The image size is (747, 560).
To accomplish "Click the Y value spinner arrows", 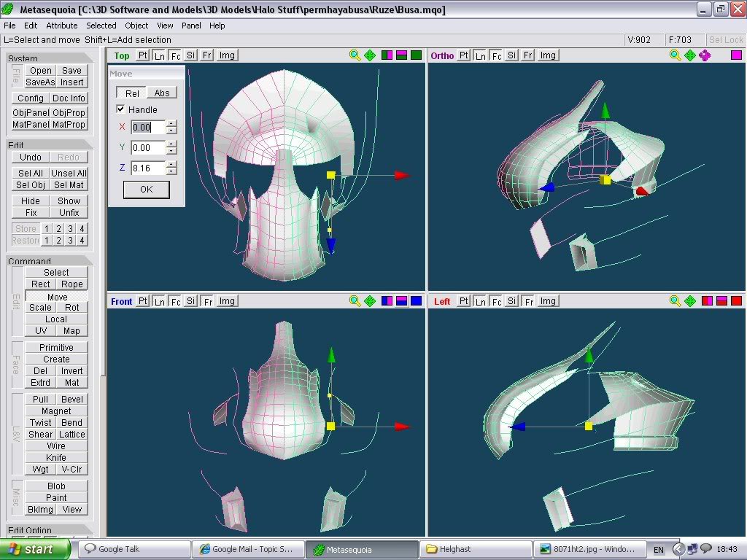I will click(171, 147).
